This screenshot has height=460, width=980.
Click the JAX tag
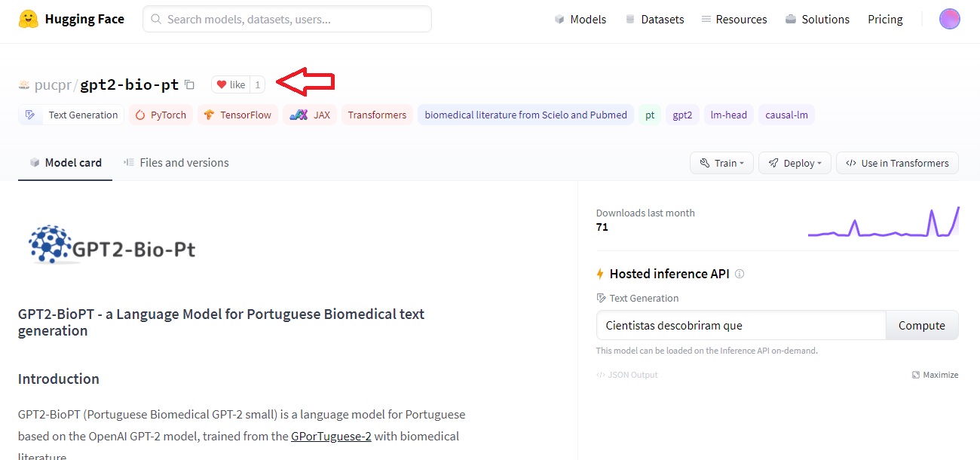pos(310,115)
